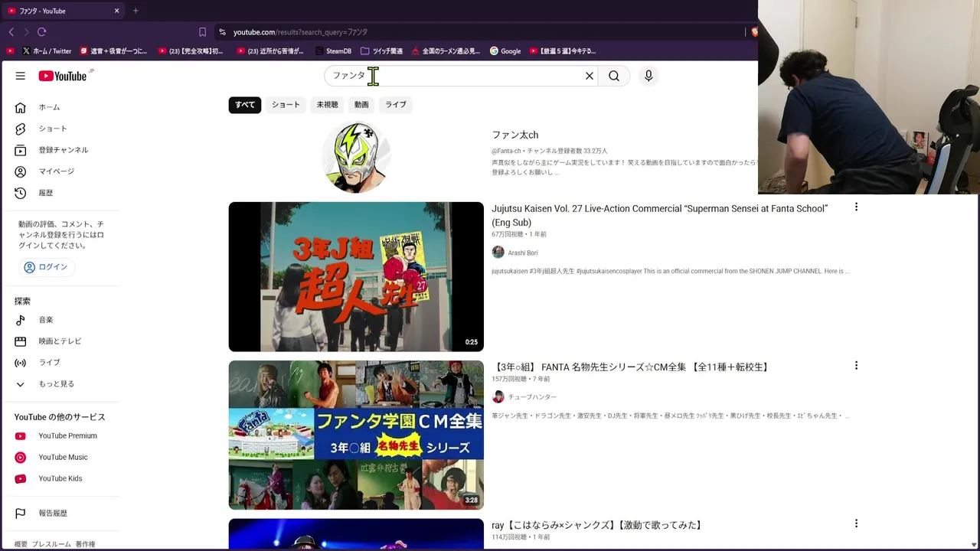Open the YouTube hamburger guide menu
This screenshot has height=551, width=980.
coord(21,76)
